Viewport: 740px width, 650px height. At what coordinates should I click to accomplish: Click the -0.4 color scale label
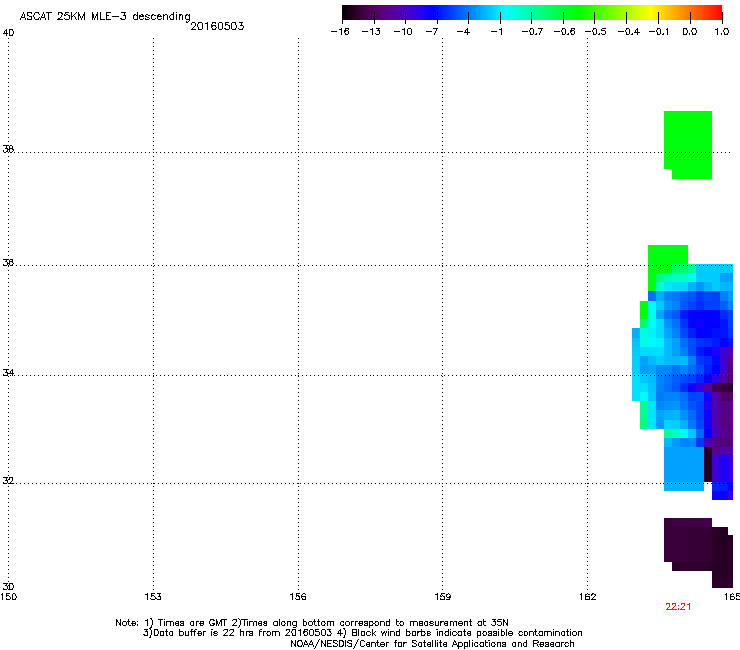click(628, 32)
